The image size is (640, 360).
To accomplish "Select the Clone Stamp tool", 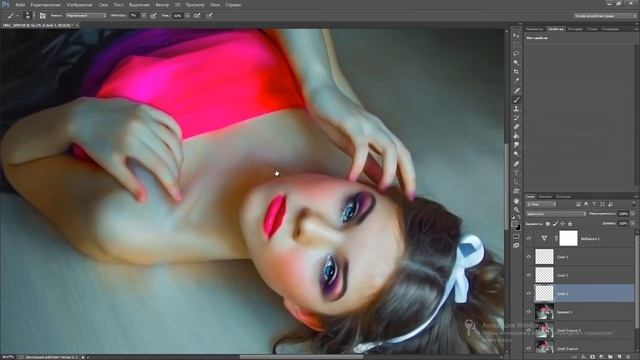I will point(516,109).
